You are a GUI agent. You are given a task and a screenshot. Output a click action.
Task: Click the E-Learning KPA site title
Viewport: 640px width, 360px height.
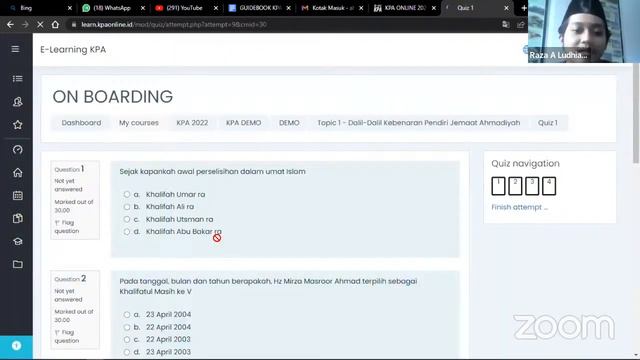pyautogui.click(x=73, y=50)
